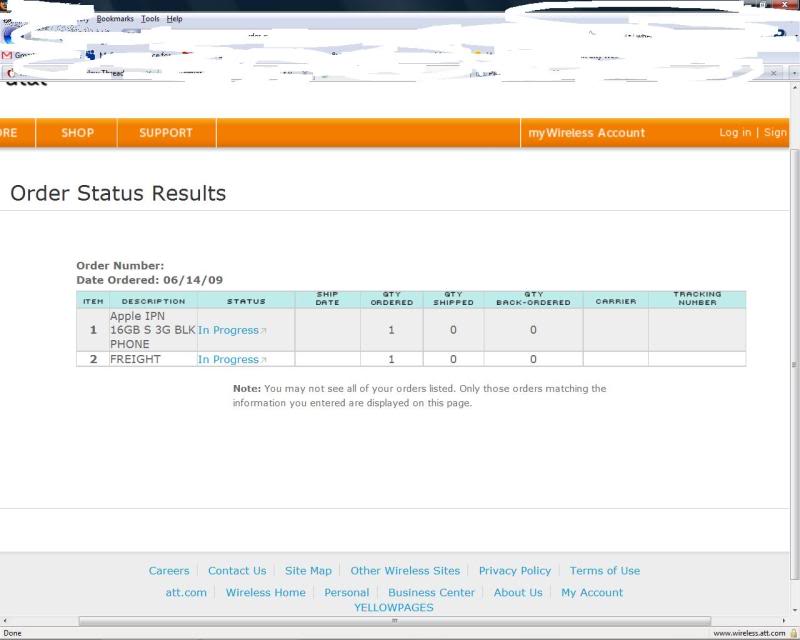Open the Gmail bookmark icon
Viewport: 800px width, 640px height.
(x=7, y=55)
